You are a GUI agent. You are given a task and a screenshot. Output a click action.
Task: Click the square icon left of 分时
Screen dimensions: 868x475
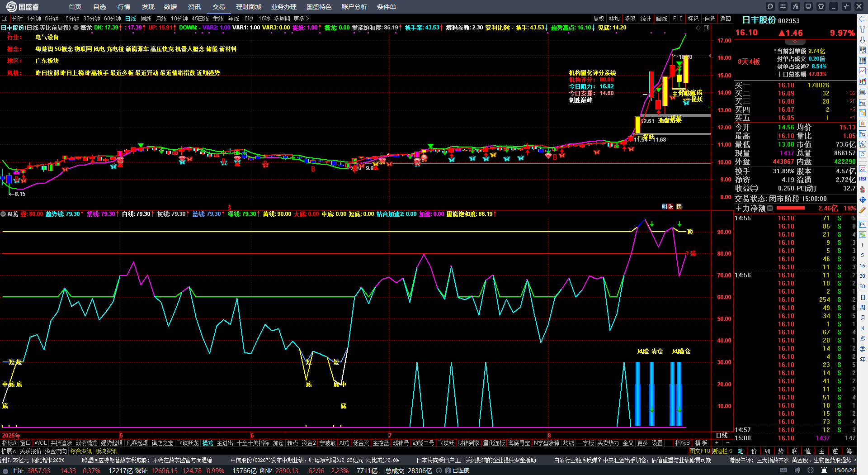[x=5, y=19]
